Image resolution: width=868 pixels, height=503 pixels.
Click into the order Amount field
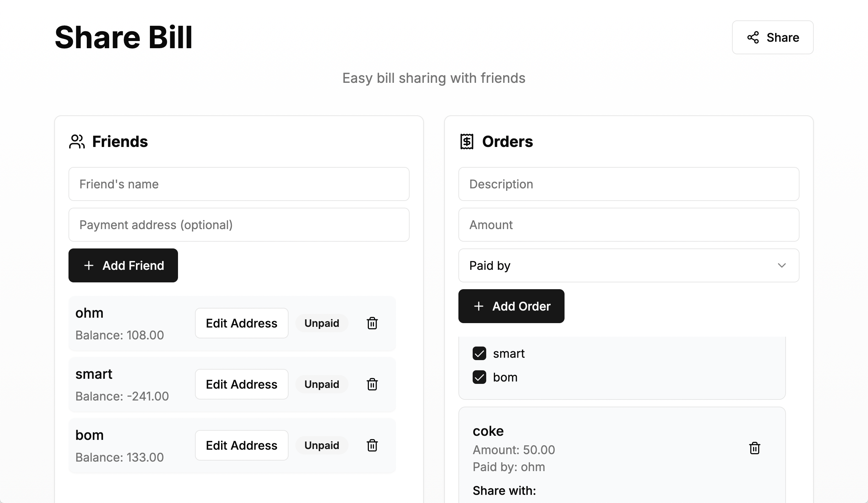click(629, 225)
